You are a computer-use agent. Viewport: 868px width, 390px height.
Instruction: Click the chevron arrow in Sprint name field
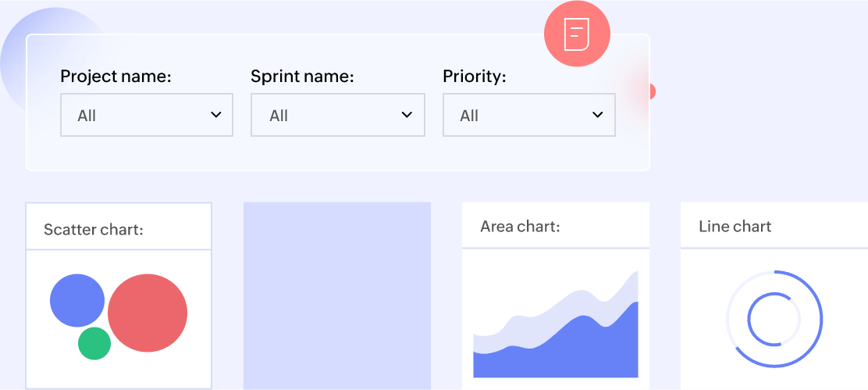click(x=407, y=115)
